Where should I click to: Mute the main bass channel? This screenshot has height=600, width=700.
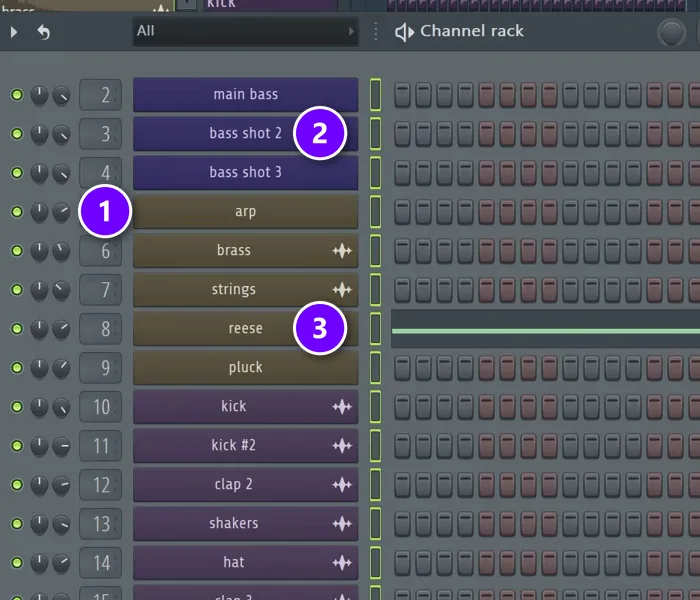pyautogui.click(x=17, y=95)
